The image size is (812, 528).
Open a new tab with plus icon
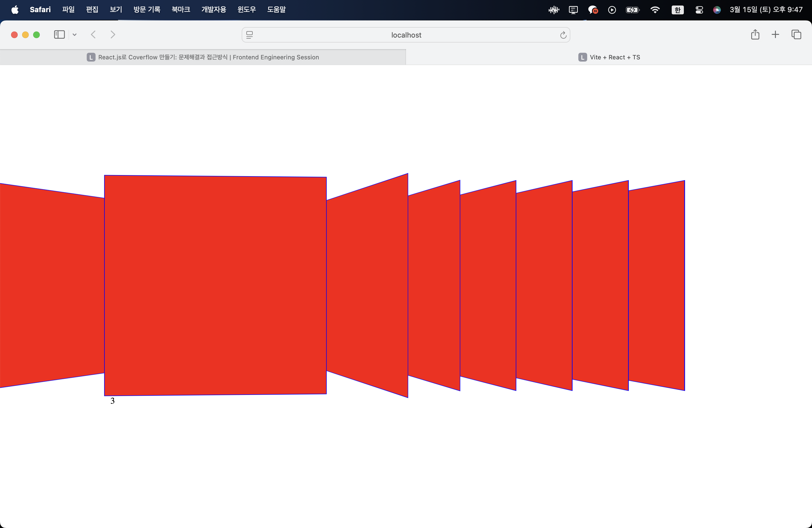(x=775, y=35)
